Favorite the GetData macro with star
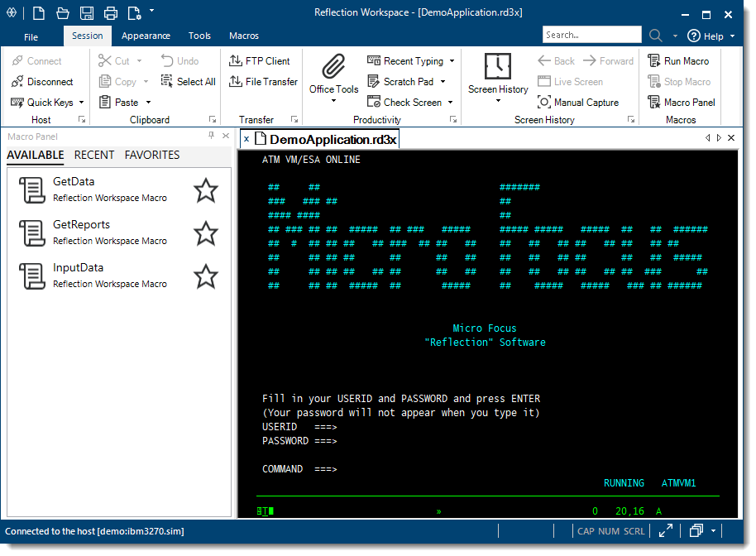Screen dimensions: 756x556 click(x=205, y=190)
